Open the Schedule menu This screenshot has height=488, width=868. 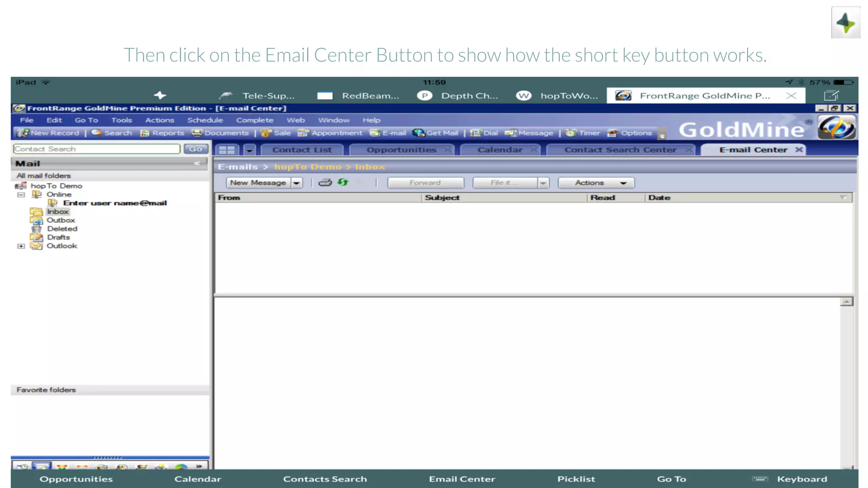[205, 120]
